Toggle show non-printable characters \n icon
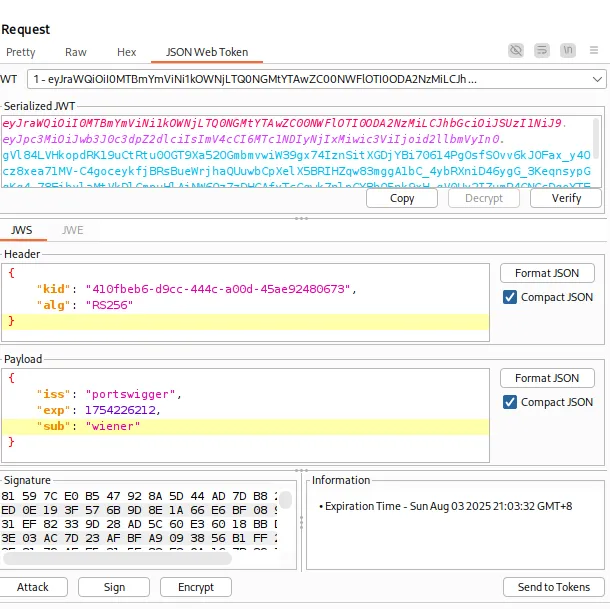Screen dimensions: 610x609 568,51
